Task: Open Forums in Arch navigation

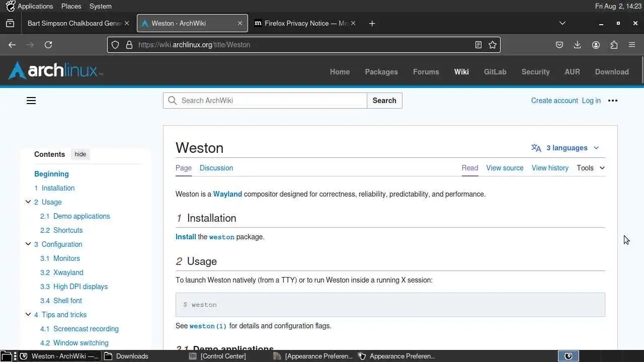Action: 426,72
